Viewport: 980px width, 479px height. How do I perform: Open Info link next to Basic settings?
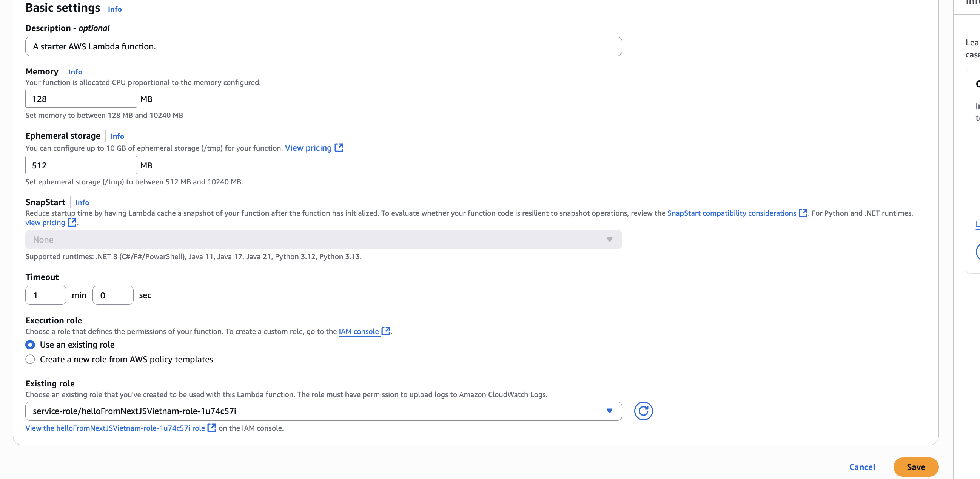click(x=114, y=9)
